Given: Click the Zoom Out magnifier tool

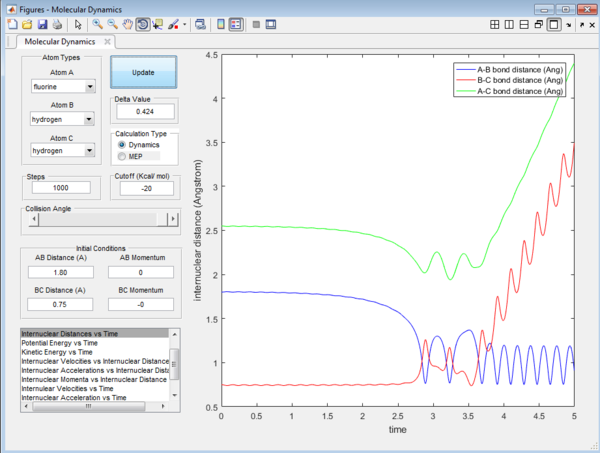Looking at the screenshot, I should click(x=111, y=23).
